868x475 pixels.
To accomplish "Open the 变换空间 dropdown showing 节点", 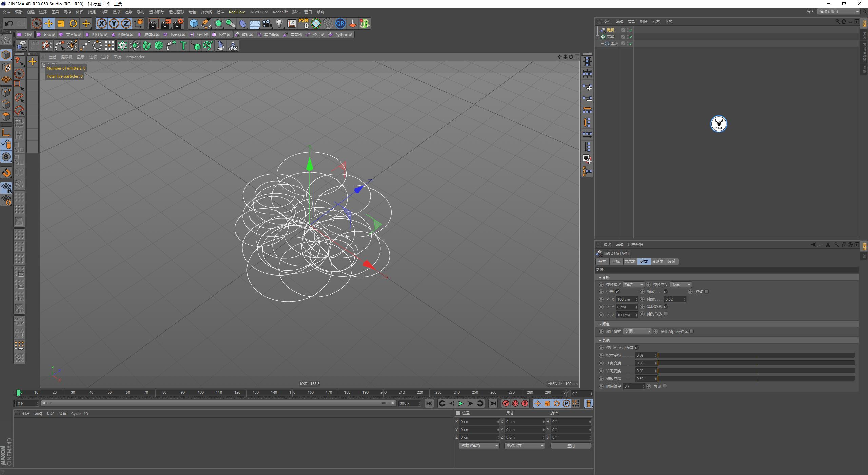I will click(680, 284).
